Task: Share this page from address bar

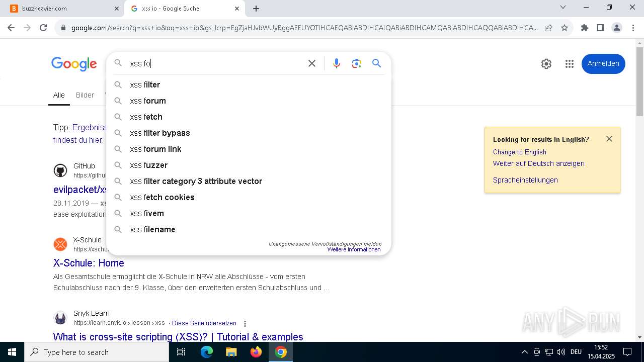Action: point(548,28)
